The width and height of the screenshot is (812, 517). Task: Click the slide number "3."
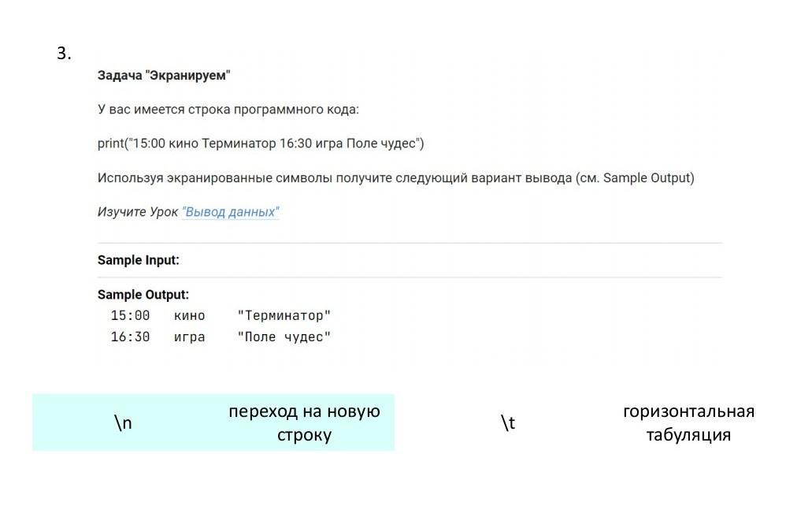coord(64,54)
